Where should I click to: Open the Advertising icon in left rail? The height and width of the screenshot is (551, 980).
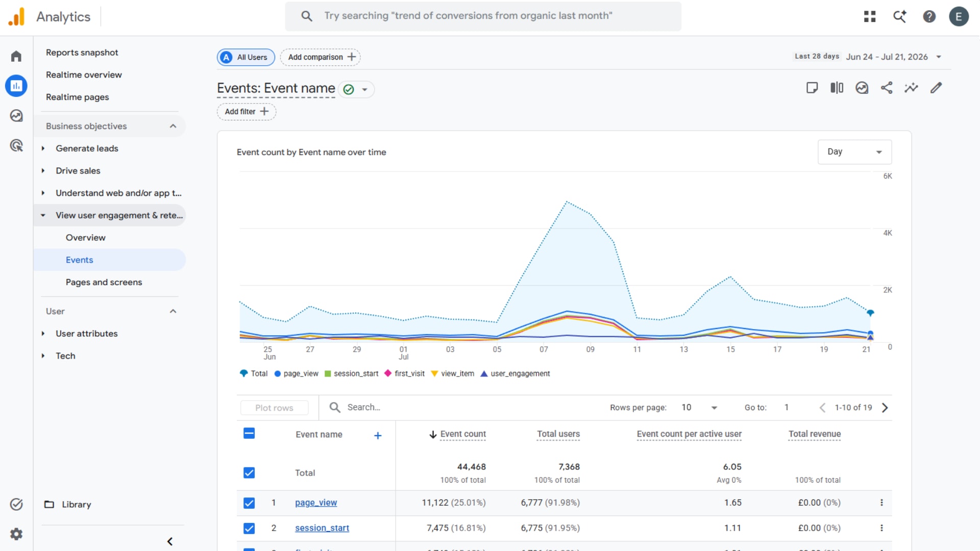click(x=16, y=146)
